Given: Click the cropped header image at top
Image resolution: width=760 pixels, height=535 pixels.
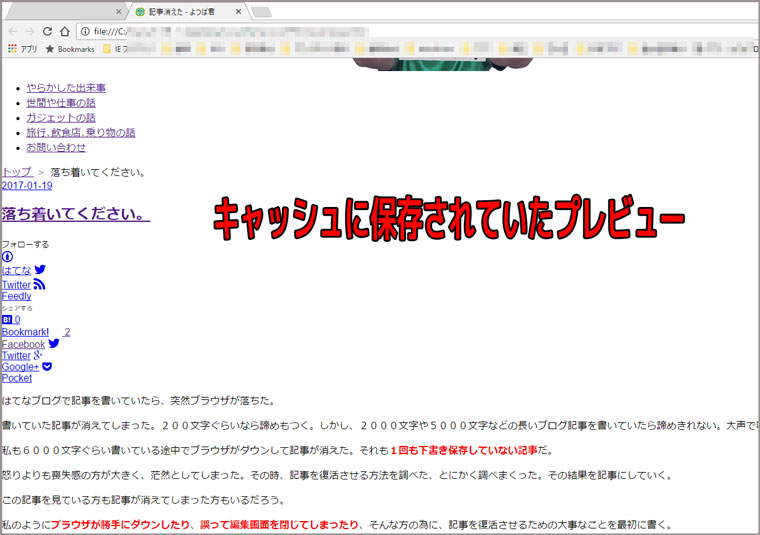Looking at the screenshot, I should [443, 64].
